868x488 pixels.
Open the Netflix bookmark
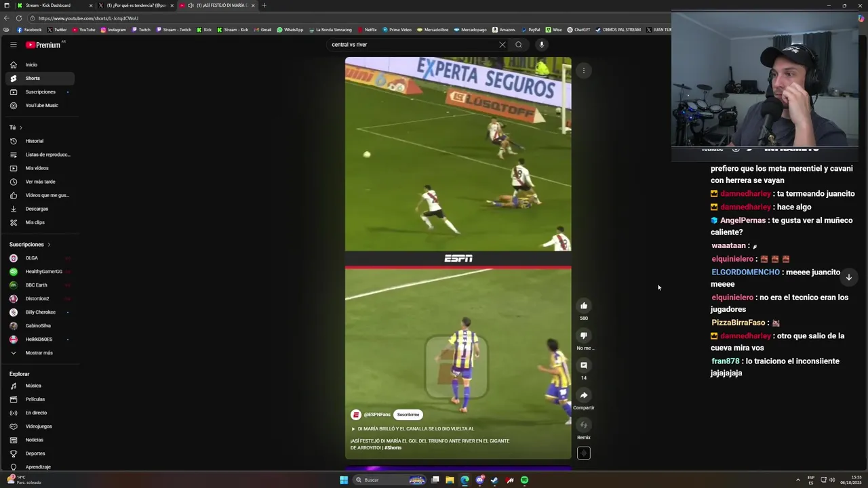367,30
